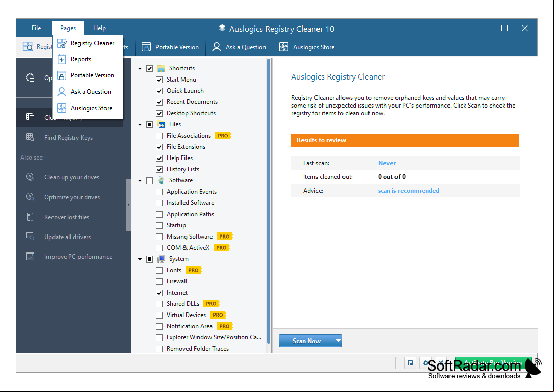Collapse the Files tree group
554x392 pixels.
[140, 125]
